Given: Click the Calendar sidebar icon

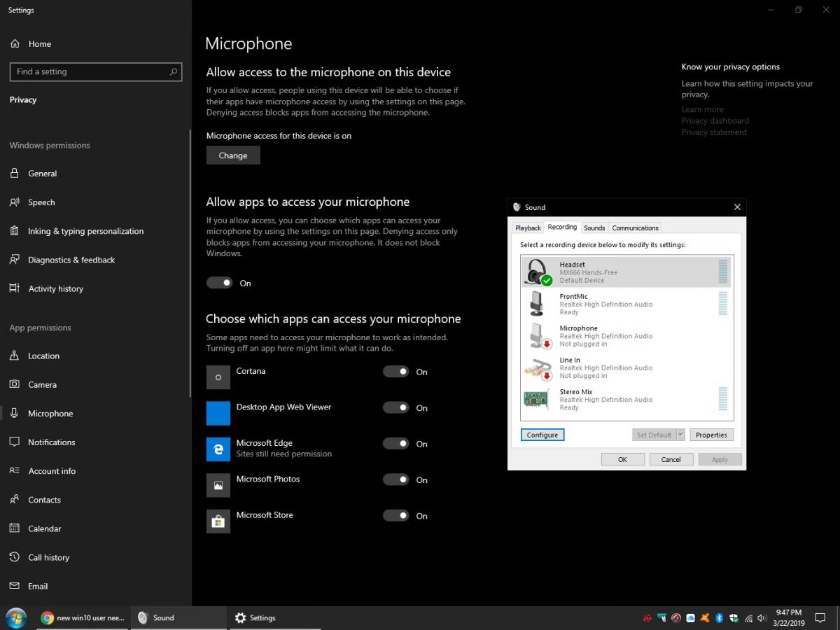Looking at the screenshot, I should 15,528.
